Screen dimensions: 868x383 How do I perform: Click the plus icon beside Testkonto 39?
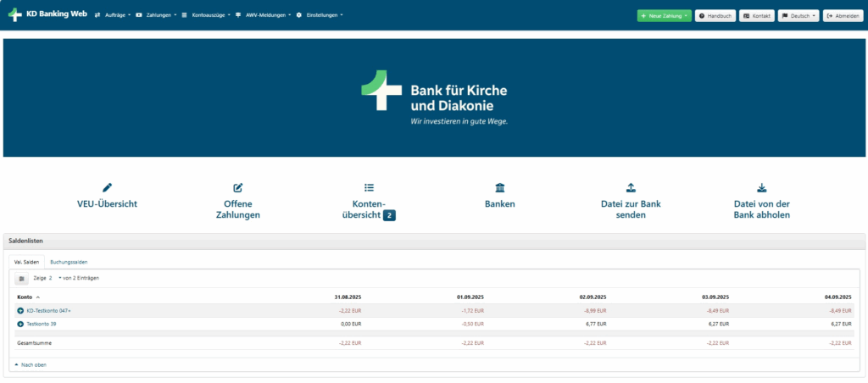coord(20,325)
